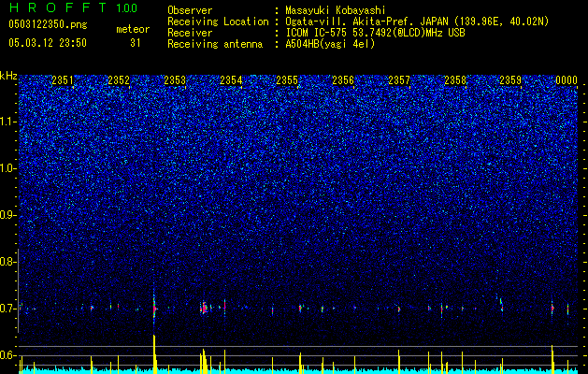The width and height of the screenshot is (588, 374).
Task: Click the 'meteor' count label
Action: [133, 29]
